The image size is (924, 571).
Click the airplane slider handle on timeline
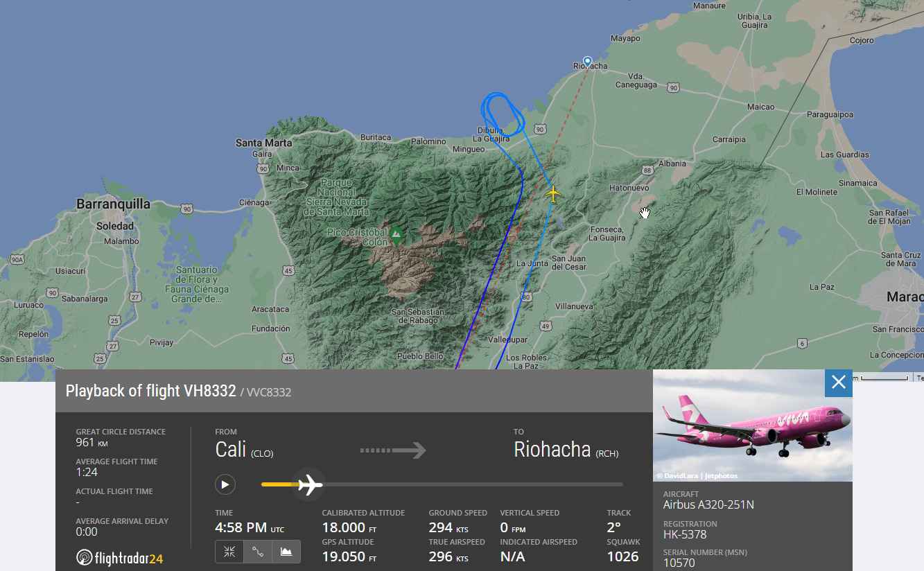tap(310, 484)
